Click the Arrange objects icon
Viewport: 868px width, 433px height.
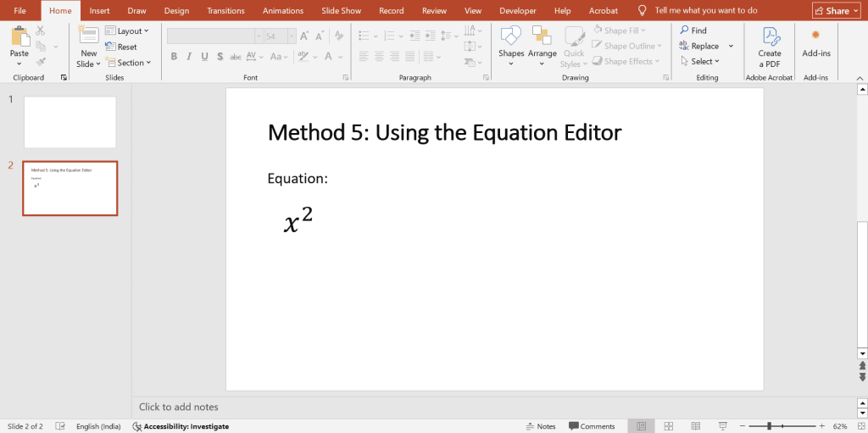(542, 37)
